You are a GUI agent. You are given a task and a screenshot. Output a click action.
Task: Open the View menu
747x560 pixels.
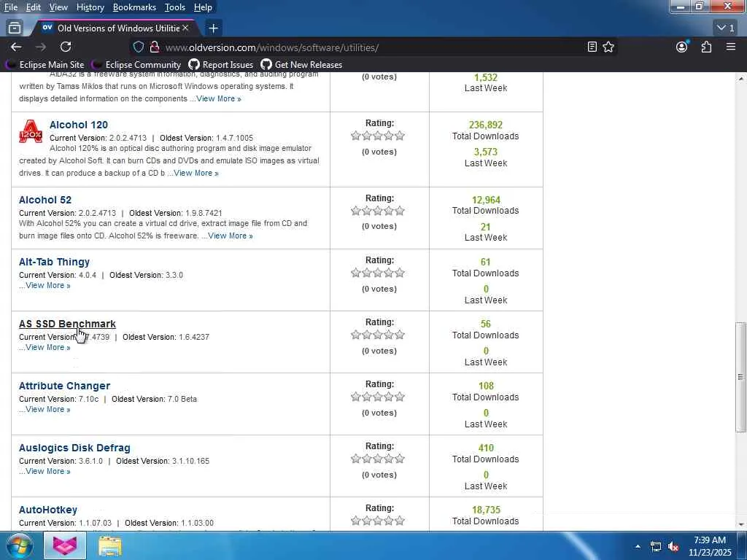[x=58, y=7]
